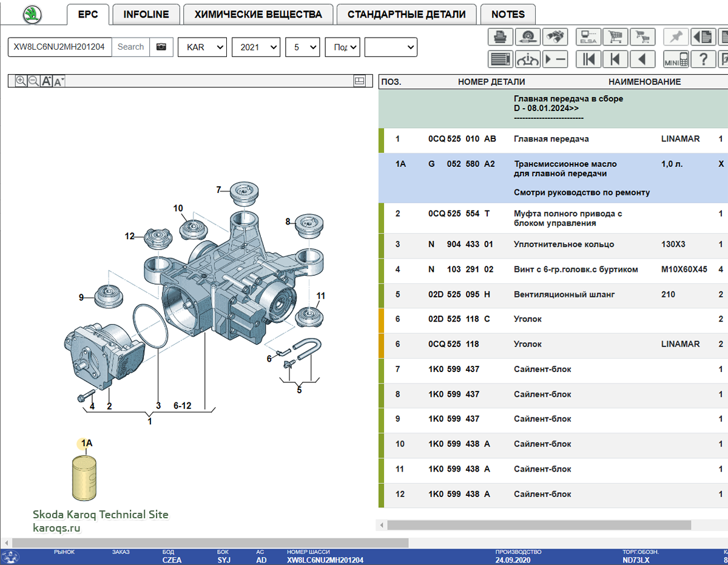Open the shopping cart icon

(x=615, y=37)
